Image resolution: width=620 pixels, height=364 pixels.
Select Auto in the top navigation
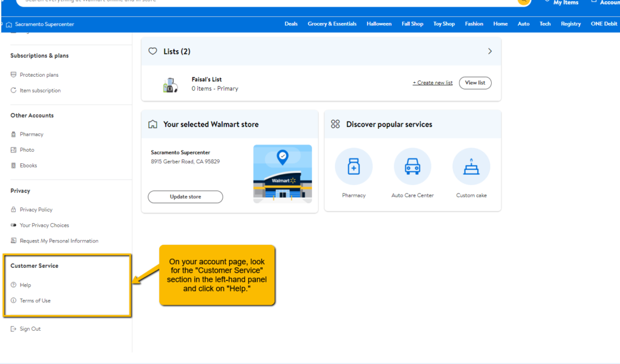pos(524,24)
